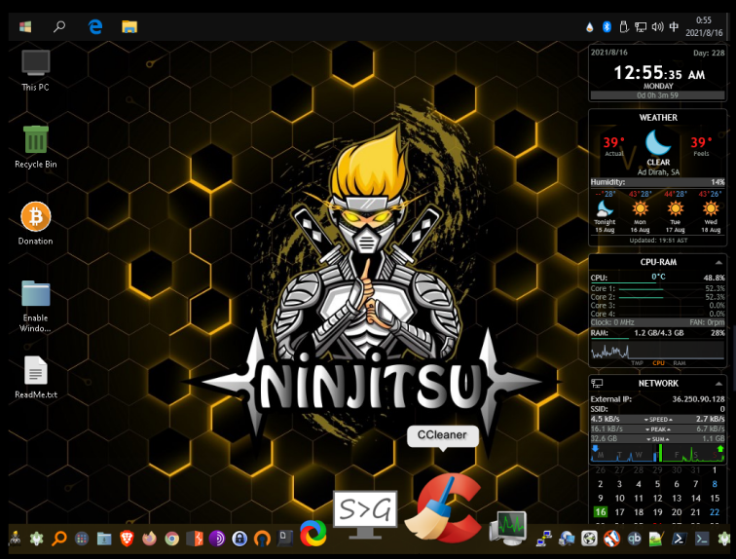Open the globe-with-monitors dock icon
Screen dimensions: 736x560
point(566,539)
